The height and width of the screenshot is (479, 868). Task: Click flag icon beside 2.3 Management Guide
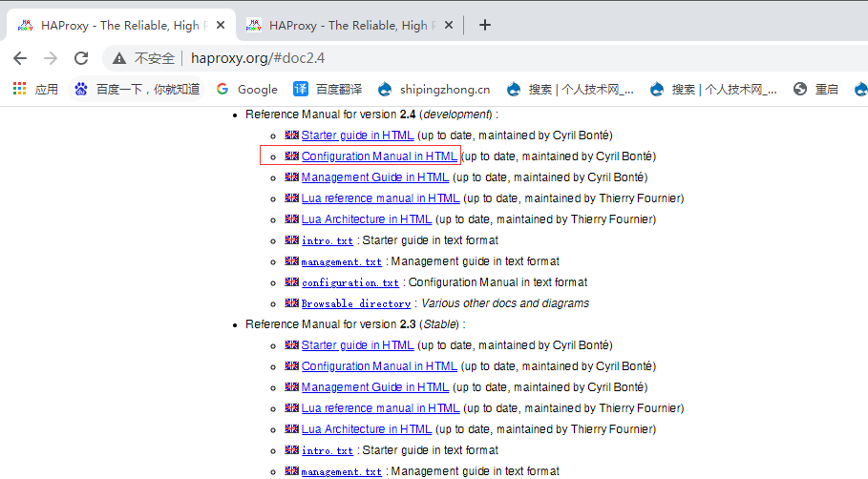[x=292, y=386]
